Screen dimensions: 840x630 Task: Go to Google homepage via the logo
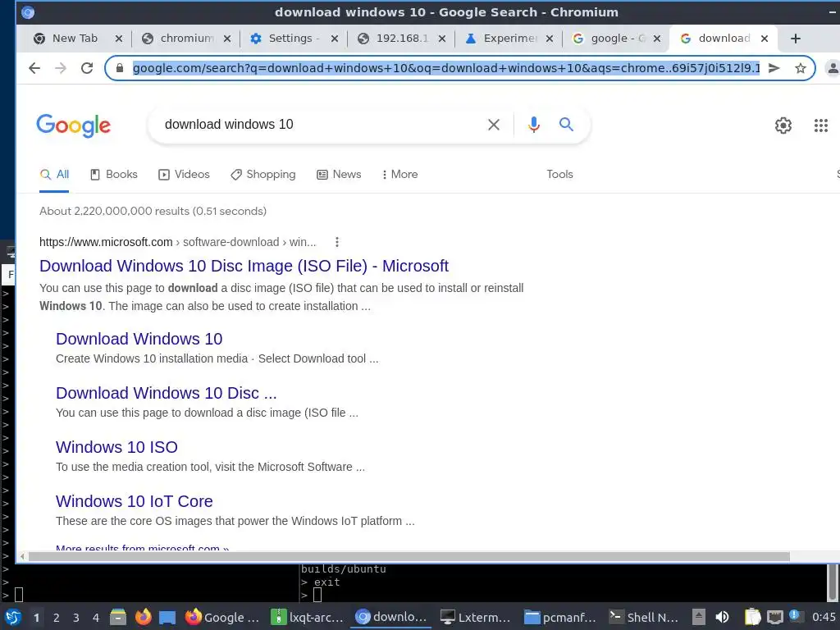73,126
